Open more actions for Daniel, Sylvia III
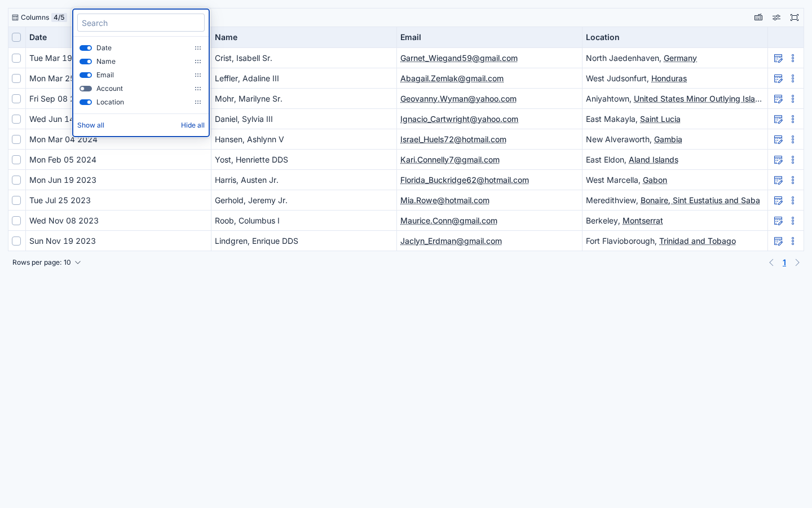Screen dimensions: 812x508 point(793,119)
